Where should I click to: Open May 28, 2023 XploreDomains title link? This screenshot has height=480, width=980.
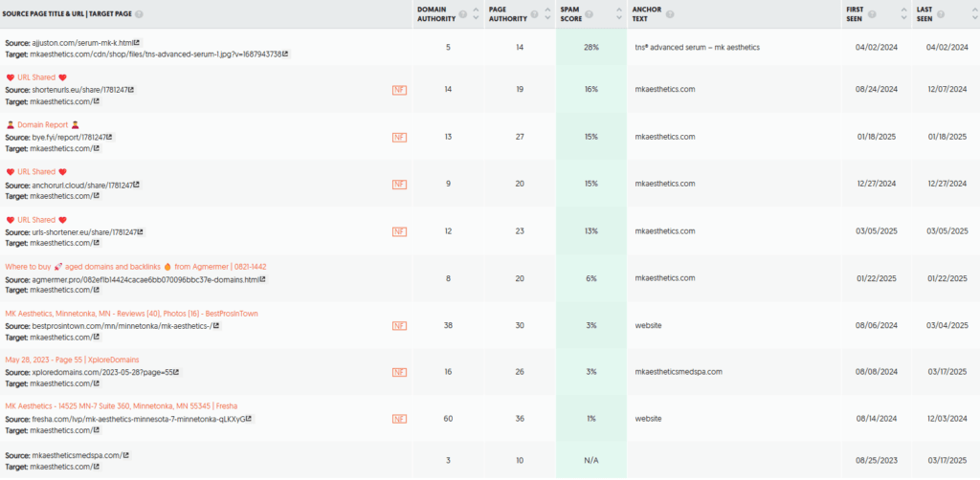(x=72, y=360)
